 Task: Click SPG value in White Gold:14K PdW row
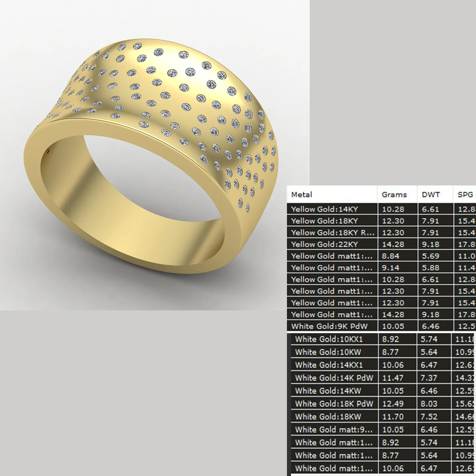tap(465, 378)
